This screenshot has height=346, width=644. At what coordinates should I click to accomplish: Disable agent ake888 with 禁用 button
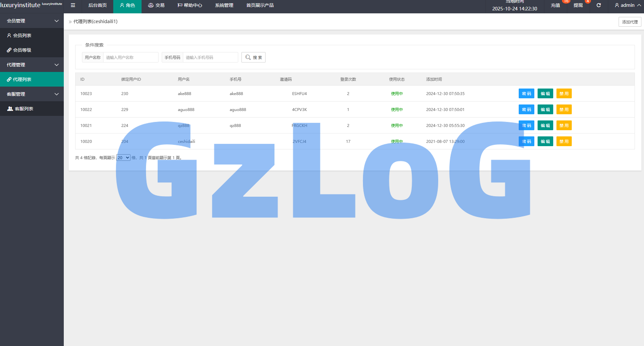coord(564,93)
